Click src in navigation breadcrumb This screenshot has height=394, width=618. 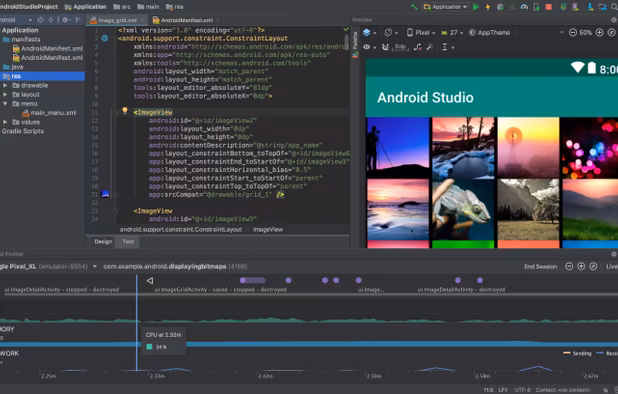122,7
